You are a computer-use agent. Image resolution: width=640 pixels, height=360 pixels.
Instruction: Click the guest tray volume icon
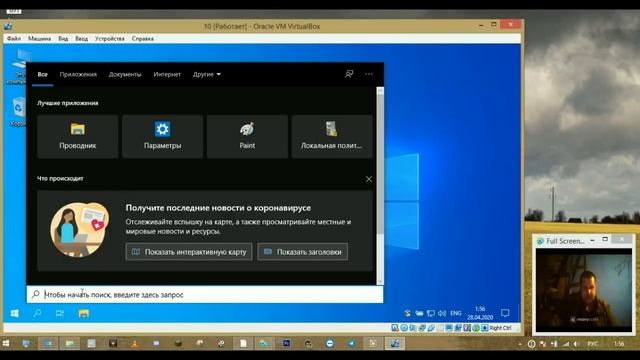click(442, 313)
